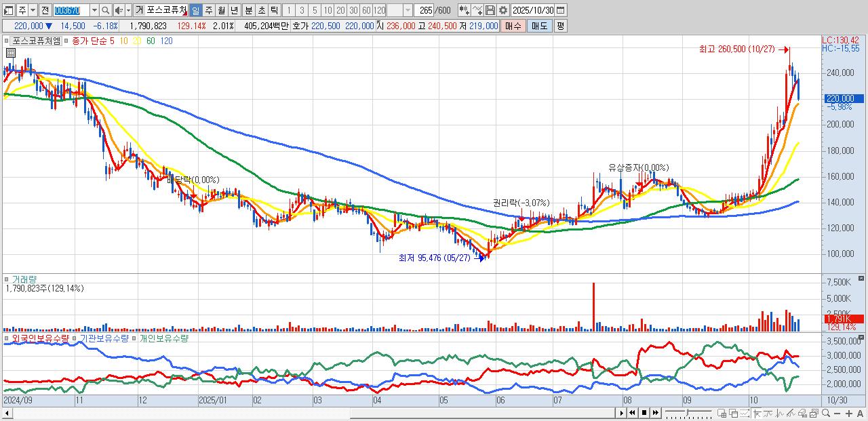The height and width of the screenshot is (421, 868).
Task: Select the 초 second period tab
Action: (x=260, y=10)
